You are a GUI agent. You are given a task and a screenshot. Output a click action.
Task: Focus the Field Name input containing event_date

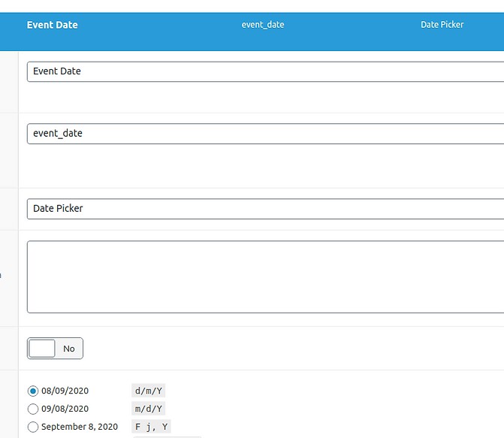click(264, 134)
